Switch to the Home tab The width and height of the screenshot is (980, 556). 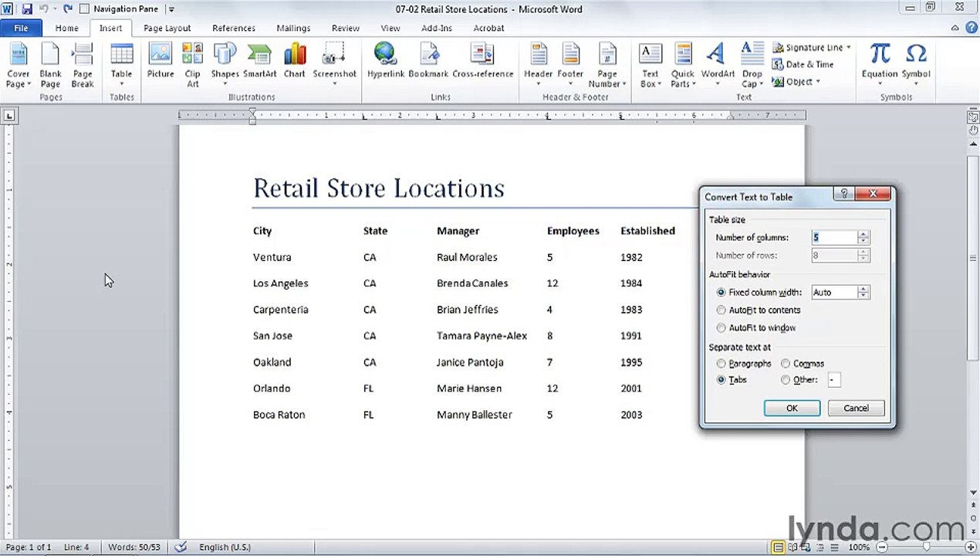tap(66, 28)
